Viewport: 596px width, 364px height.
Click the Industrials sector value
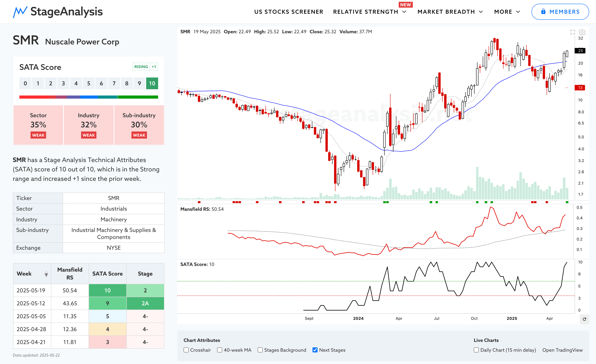(114, 209)
